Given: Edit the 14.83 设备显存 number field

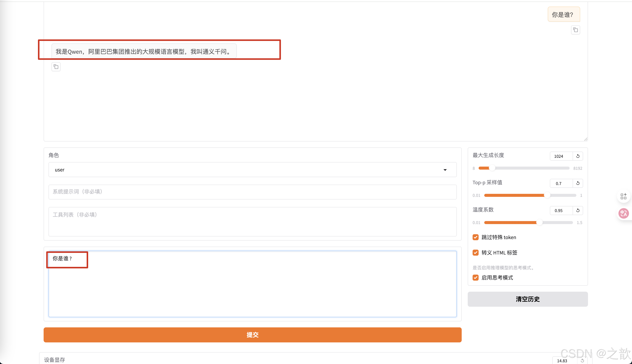Looking at the screenshot, I should click(x=565, y=360).
